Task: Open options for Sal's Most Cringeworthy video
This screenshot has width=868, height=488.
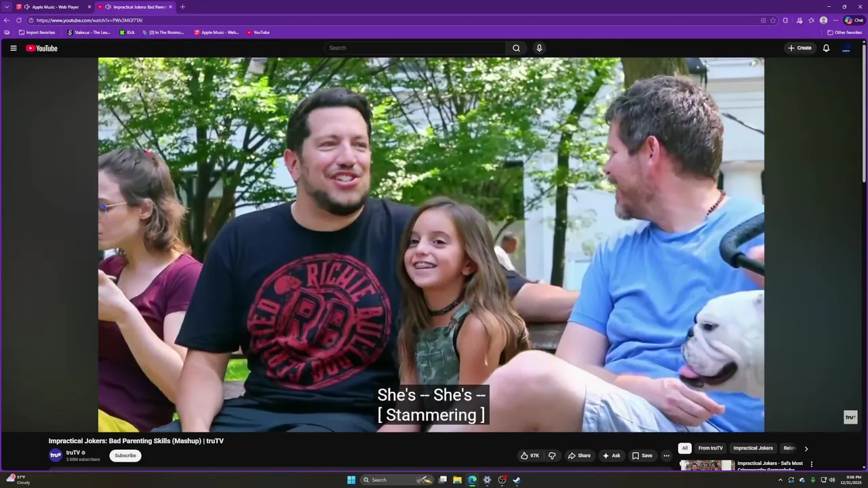Action: pos(811,464)
